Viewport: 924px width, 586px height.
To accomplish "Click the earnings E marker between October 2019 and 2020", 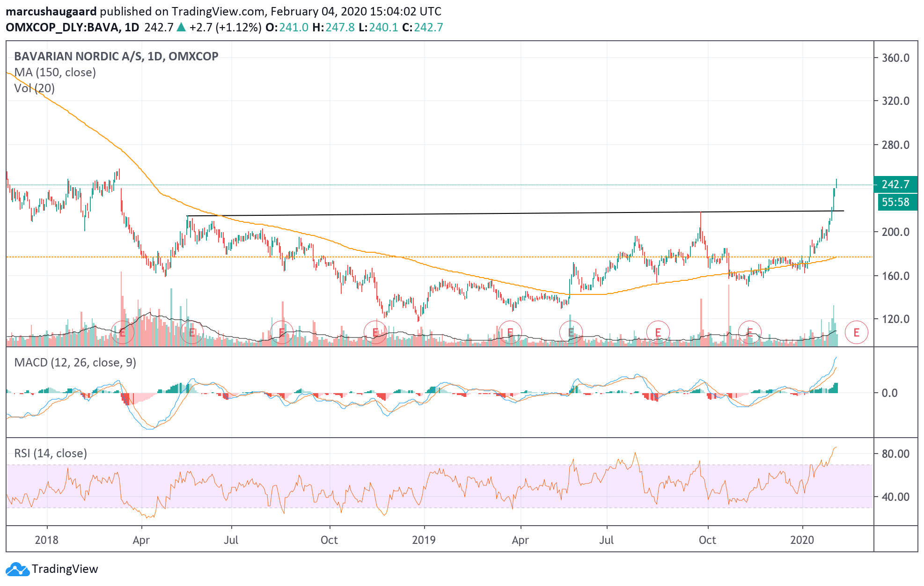I will coord(750,333).
